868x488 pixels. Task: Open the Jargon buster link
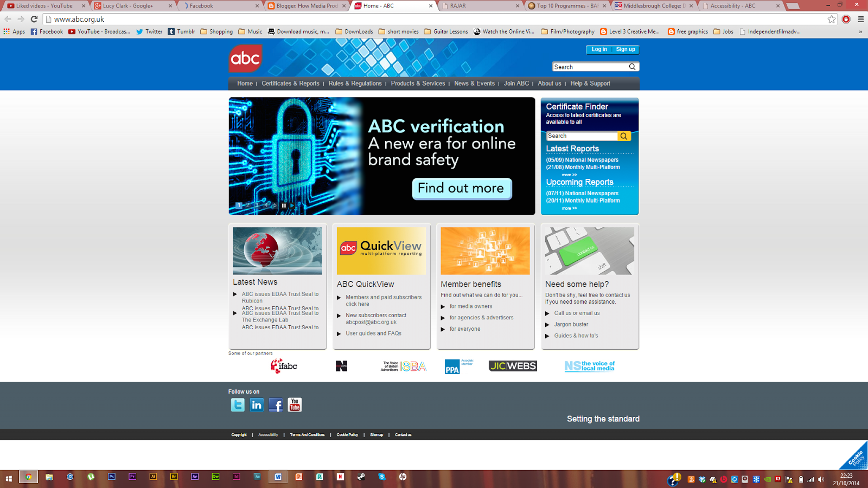pyautogui.click(x=571, y=324)
